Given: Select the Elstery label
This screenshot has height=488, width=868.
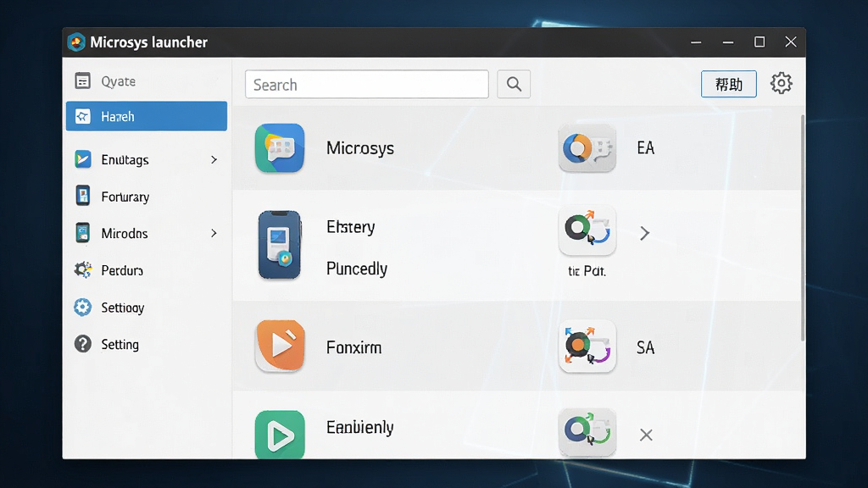Looking at the screenshot, I should coord(350,227).
